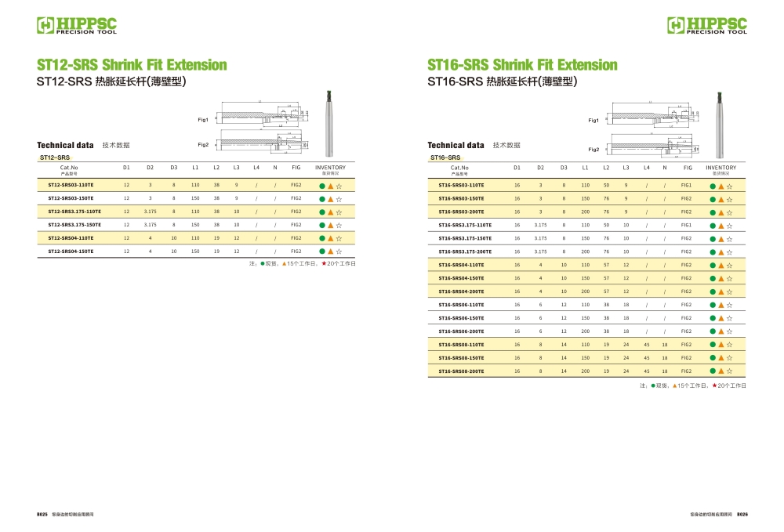Click the "ST16-SRS Shrink Fit Extension" heading
Screen dimensions: 784x532
coord(522,65)
